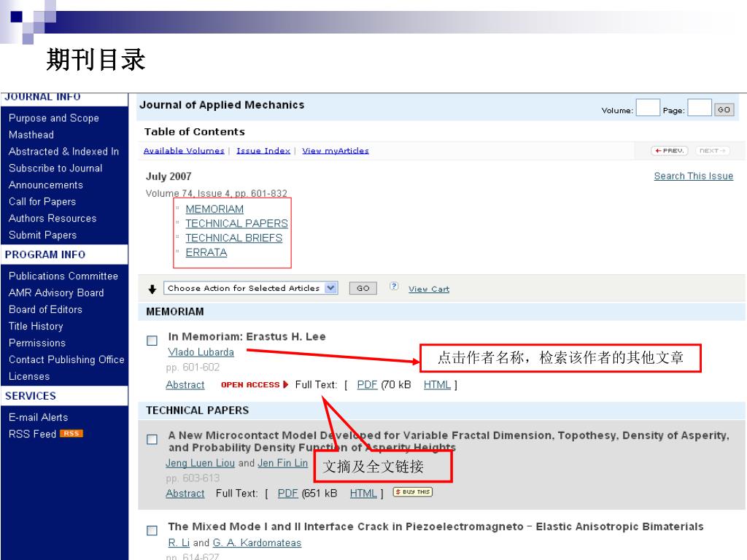Open RSS Feed text link
The height and width of the screenshot is (560, 747).
tap(32, 434)
